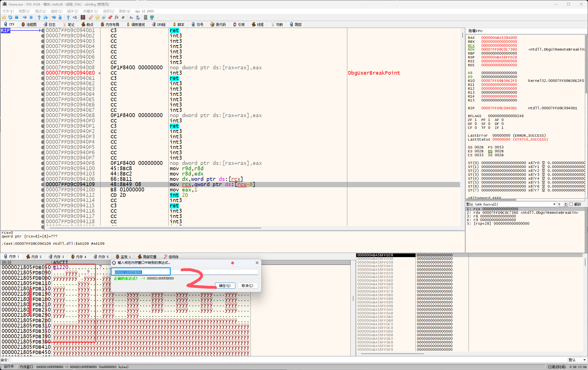588x370 pixels.
Task: Open the Scylla plugin icon
Action: [83, 17]
